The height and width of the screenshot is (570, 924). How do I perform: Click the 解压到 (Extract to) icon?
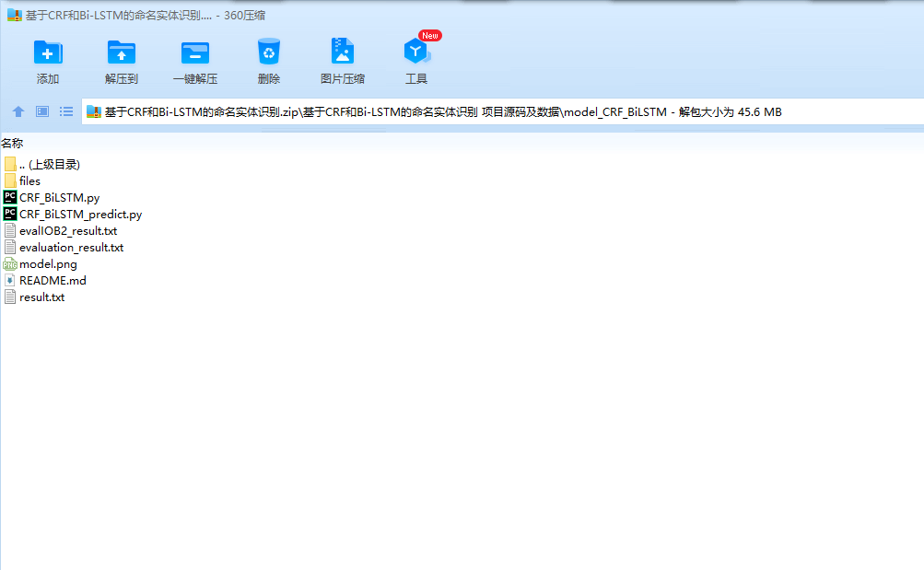point(122,52)
